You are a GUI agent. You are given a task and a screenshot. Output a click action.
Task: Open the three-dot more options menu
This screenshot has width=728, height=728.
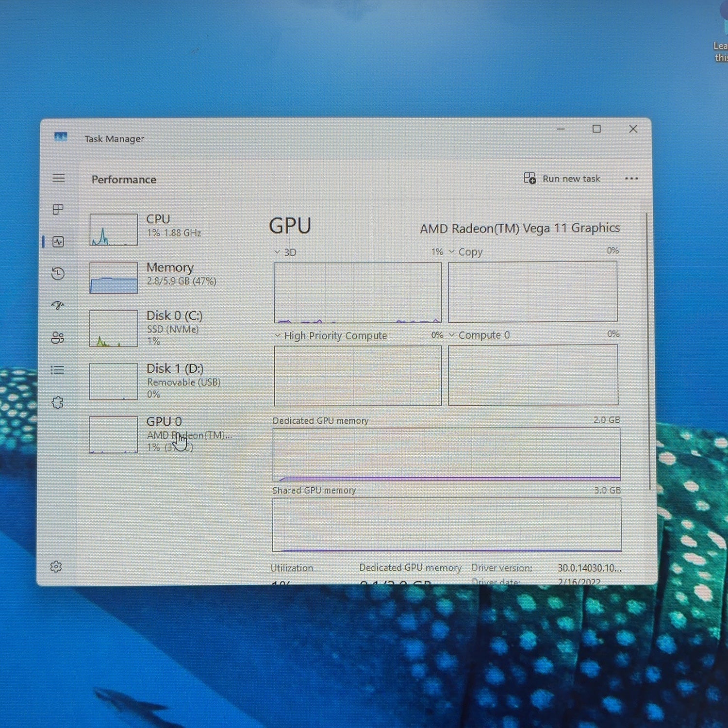[631, 179]
